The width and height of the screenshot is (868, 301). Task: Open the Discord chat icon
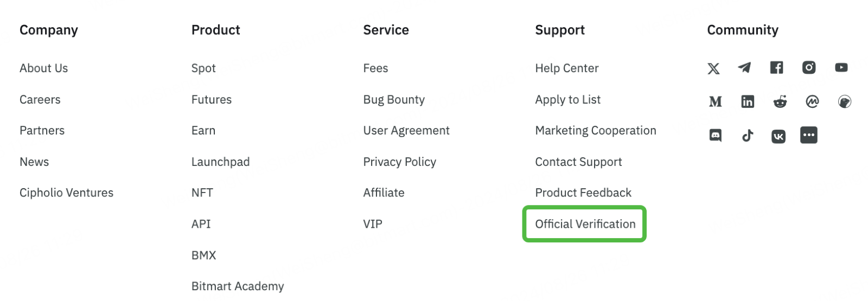pos(716,136)
